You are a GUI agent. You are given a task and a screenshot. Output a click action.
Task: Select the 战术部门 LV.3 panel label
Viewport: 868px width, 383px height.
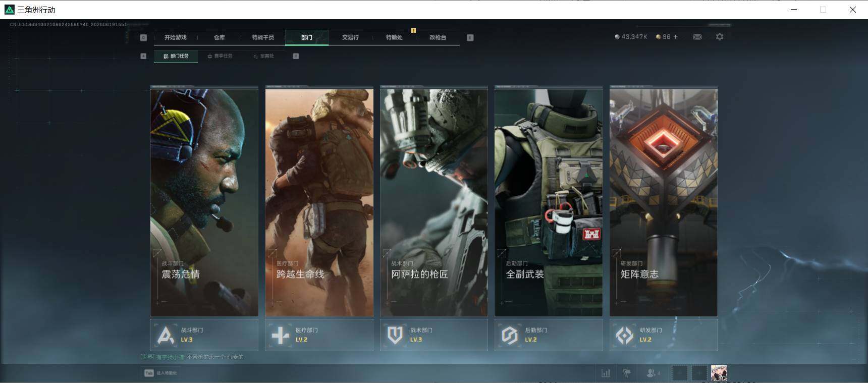click(x=434, y=335)
